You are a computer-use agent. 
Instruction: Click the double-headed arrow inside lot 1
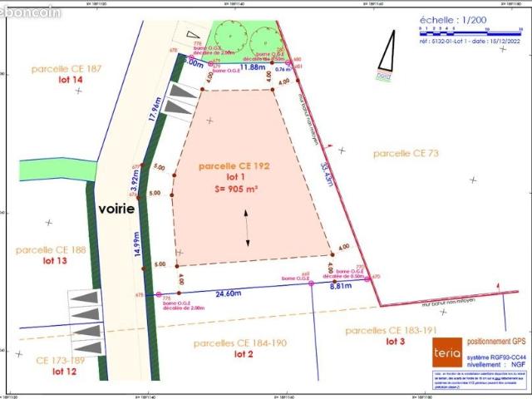point(247,227)
